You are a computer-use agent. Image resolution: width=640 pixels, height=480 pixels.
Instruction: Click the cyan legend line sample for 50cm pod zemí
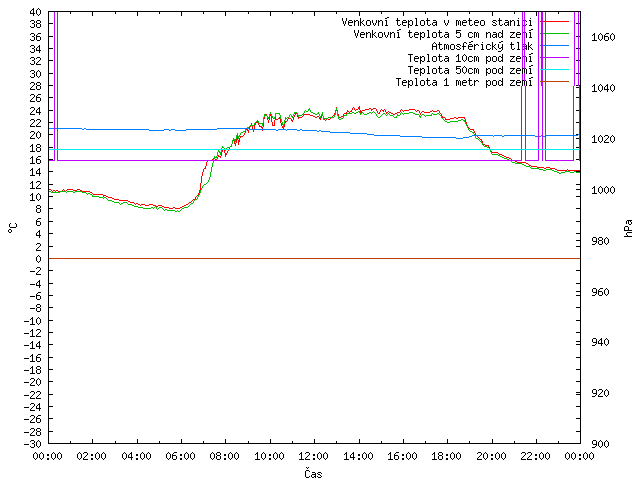coord(554,70)
